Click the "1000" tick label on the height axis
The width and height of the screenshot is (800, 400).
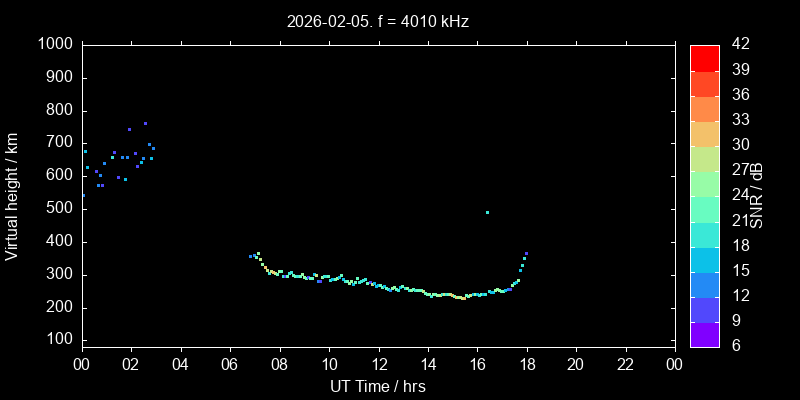pyautogui.click(x=54, y=44)
